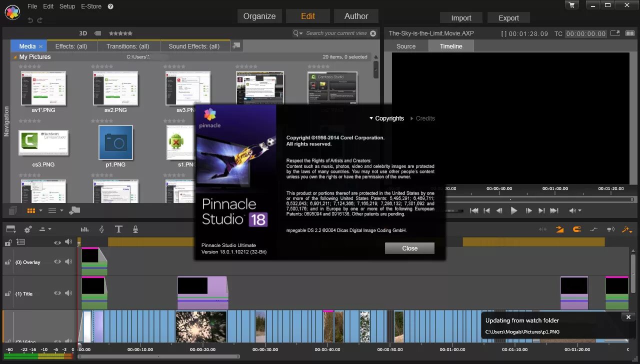Switch to the Transitions: (all) tab
Image resolution: width=640 pixels, height=364 pixels.
tap(127, 46)
